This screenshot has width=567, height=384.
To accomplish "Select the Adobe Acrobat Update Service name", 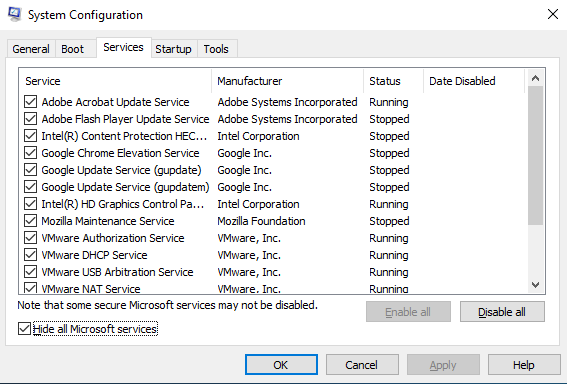I will tap(115, 102).
